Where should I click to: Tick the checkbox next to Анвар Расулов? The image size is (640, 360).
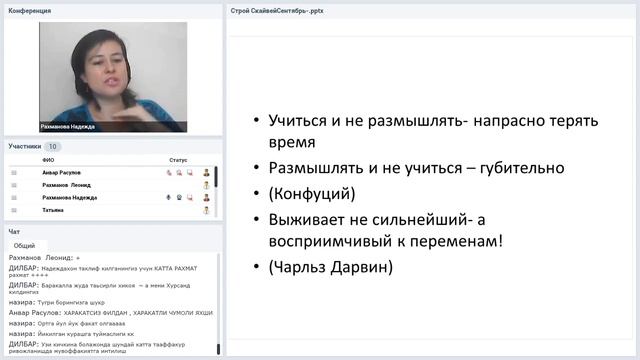click(14, 173)
